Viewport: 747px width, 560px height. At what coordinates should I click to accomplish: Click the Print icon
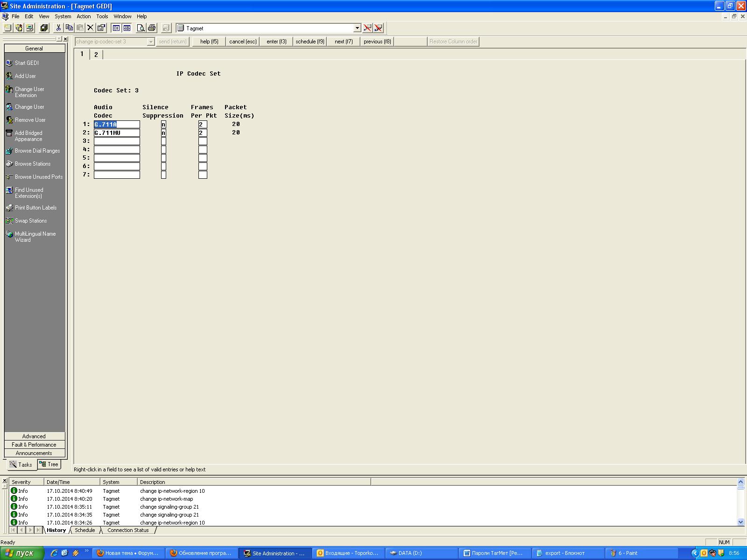click(151, 28)
